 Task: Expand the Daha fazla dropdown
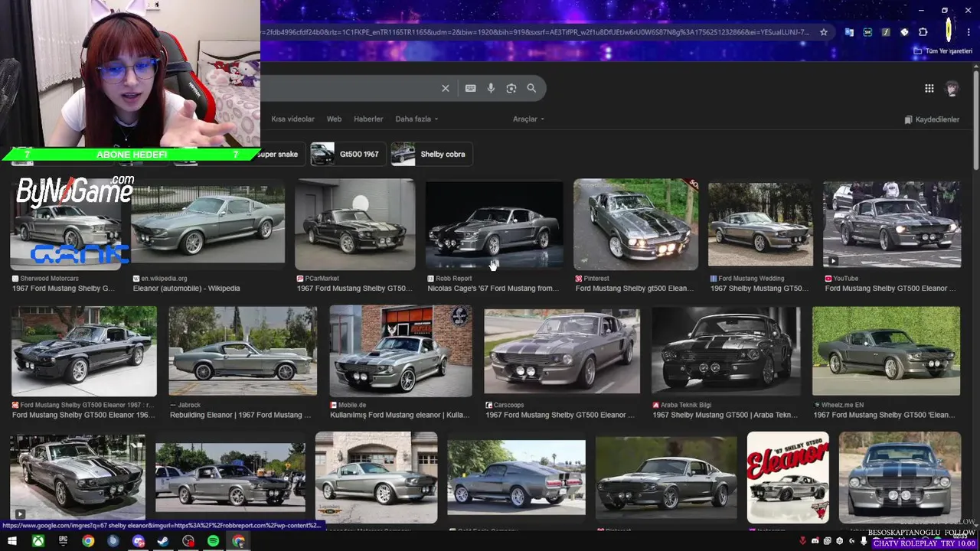416,119
